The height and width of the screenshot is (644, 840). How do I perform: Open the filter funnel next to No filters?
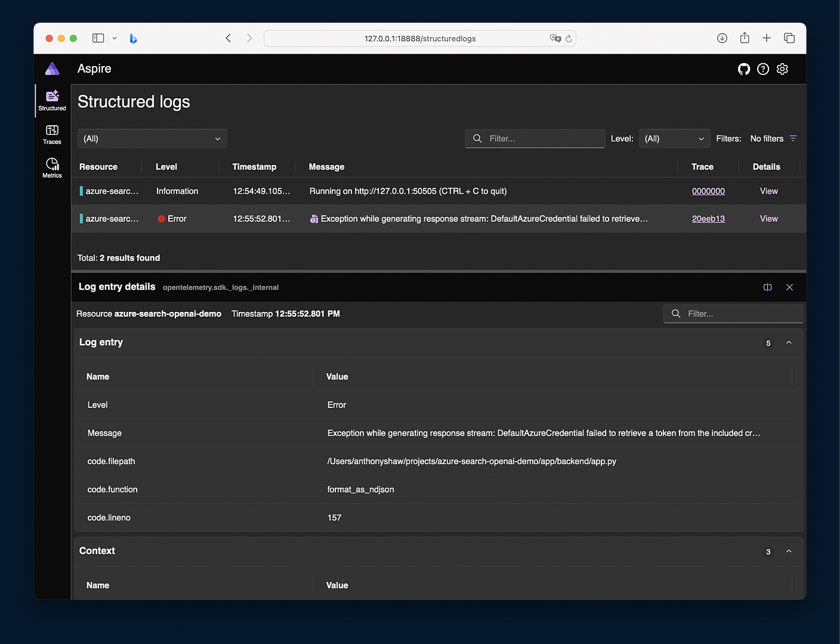793,138
